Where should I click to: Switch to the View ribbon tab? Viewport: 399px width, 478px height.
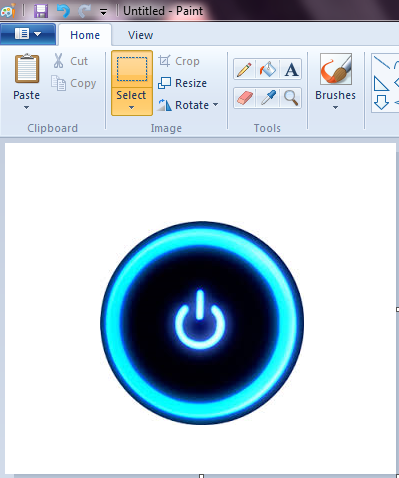click(140, 35)
